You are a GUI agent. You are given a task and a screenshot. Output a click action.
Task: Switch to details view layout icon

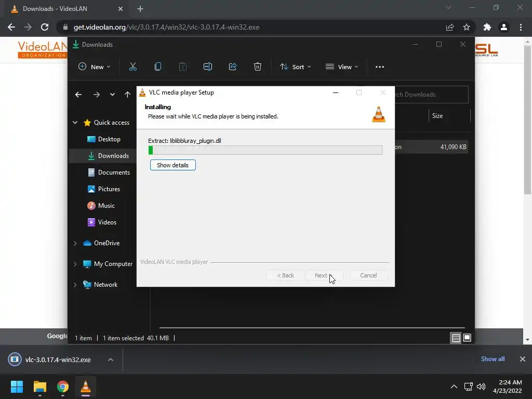coord(456,338)
